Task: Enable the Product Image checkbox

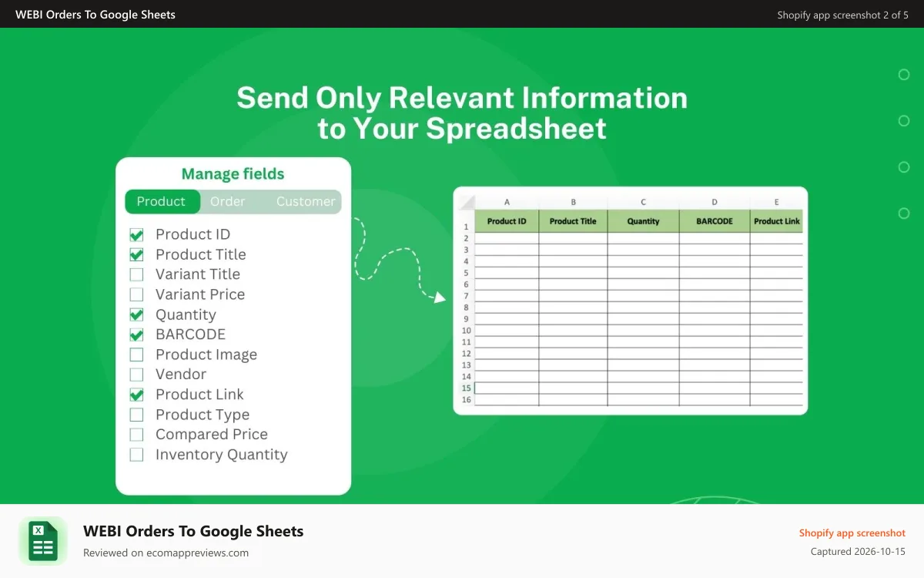Action: (x=136, y=355)
